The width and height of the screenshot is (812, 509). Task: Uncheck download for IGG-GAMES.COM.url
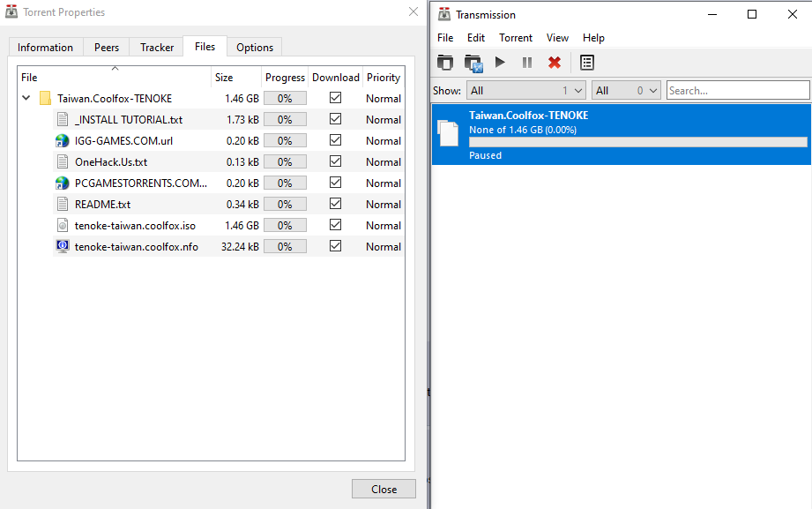(x=336, y=140)
